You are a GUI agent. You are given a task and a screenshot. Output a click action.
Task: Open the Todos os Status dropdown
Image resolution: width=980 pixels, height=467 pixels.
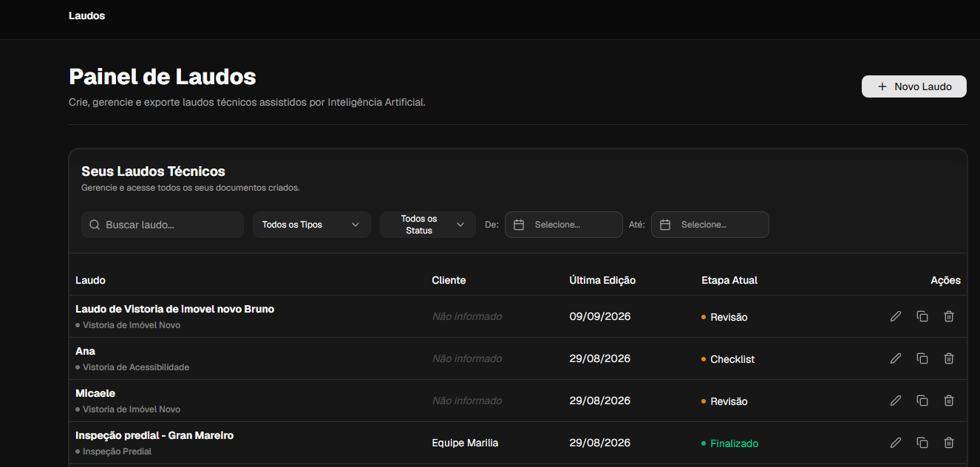(x=428, y=225)
